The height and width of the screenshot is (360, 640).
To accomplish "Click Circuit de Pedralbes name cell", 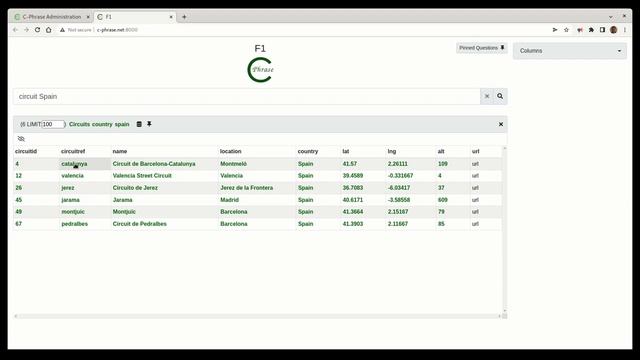I will [140, 224].
